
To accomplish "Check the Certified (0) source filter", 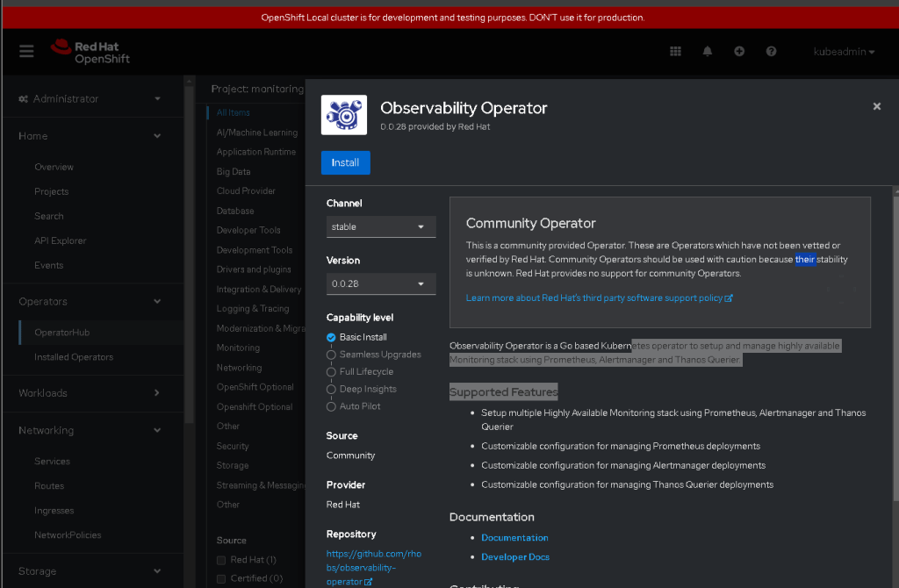I will 221,579.
